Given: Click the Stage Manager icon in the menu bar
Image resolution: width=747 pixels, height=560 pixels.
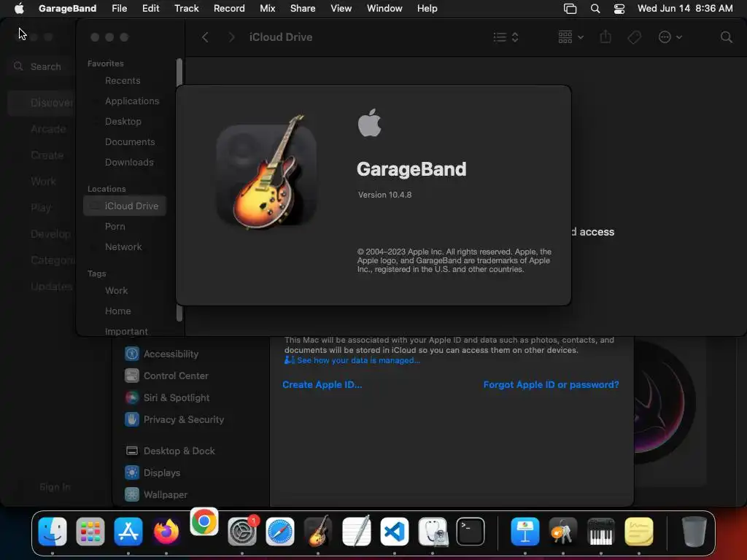Looking at the screenshot, I should [570, 8].
